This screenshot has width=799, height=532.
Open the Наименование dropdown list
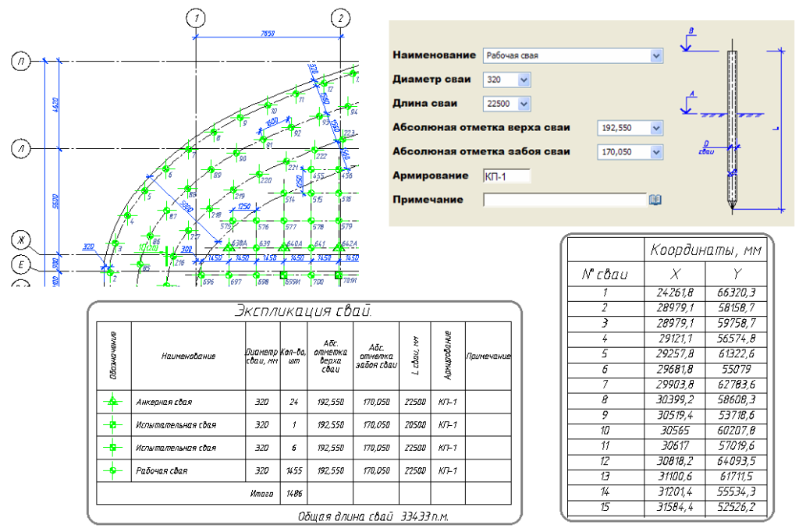pos(656,56)
